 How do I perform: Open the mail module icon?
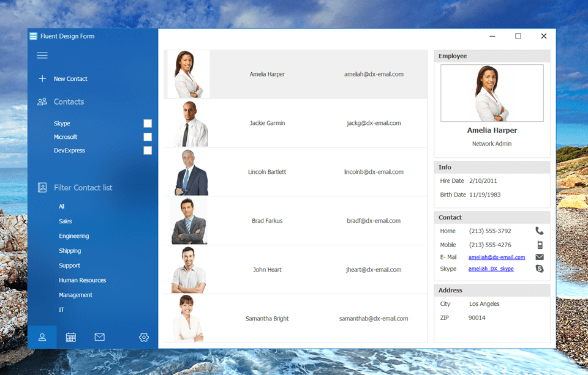pyautogui.click(x=99, y=337)
